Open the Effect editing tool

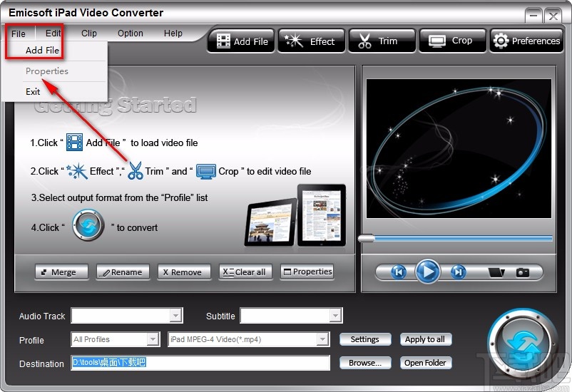coord(311,41)
